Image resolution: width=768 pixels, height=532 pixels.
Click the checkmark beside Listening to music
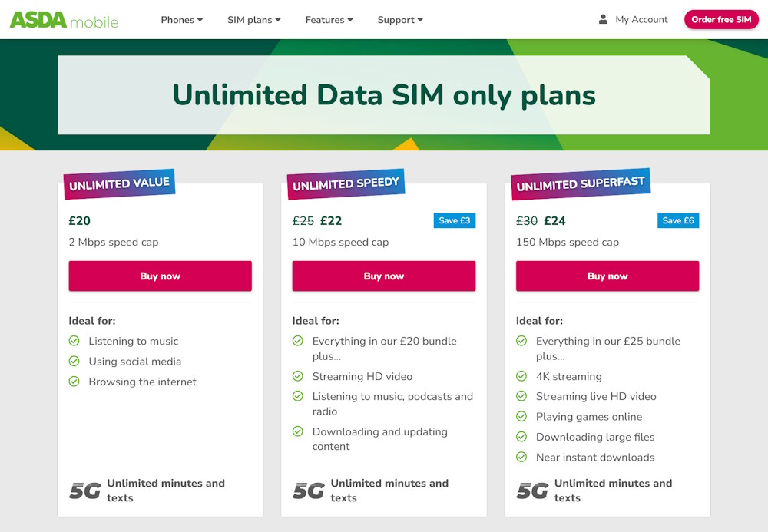click(74, 341)
